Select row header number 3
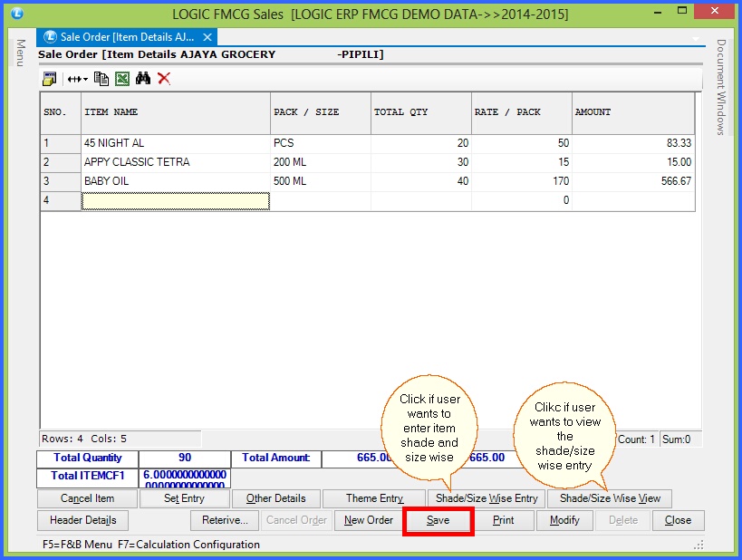The width and height of the screenshot is (742, 560). coord(61,181)
